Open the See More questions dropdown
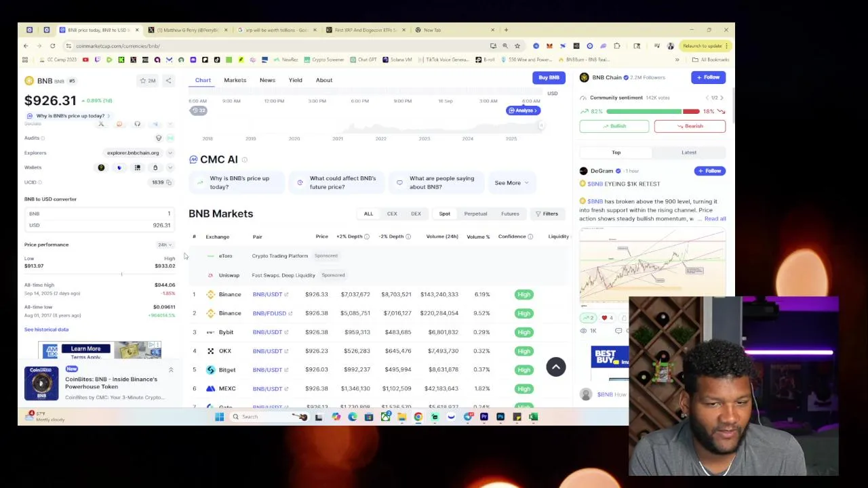The height and width of the screenshot is (488, 868). tap(511, 183)
